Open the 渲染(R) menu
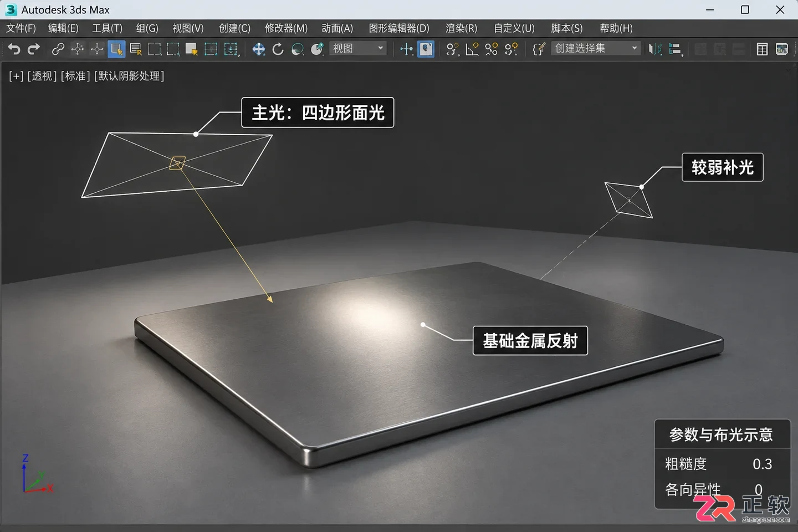The image size is (798, 532). pyautogui.click(x=461, y=28)
